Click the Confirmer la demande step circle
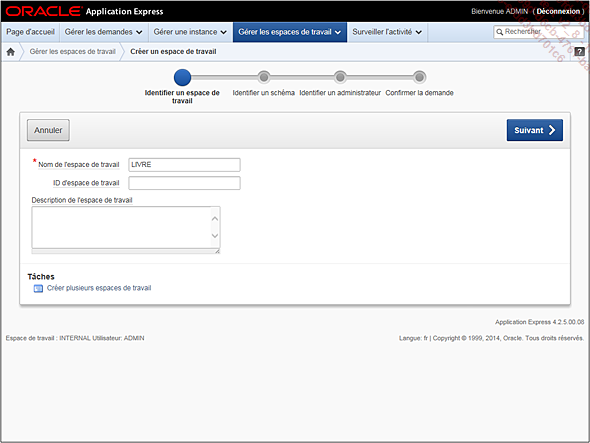The height and width of the screenshot is (443, 590). pos(419,77)
